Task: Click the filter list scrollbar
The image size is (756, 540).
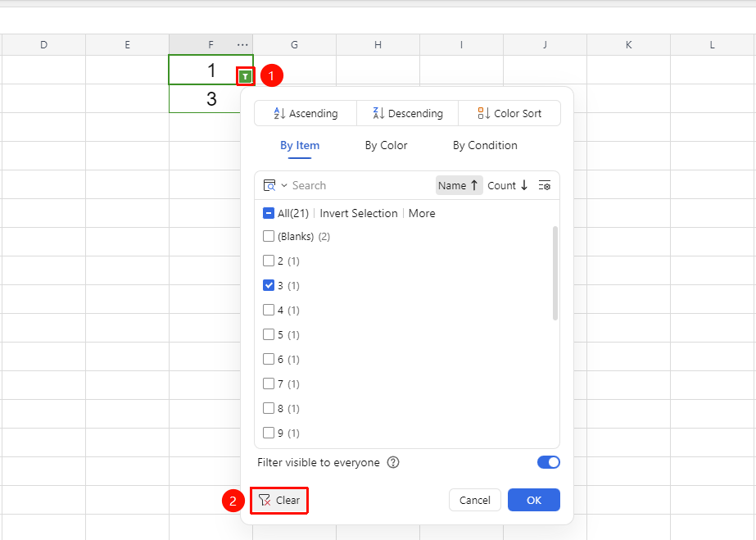Action: coord(555,273)
